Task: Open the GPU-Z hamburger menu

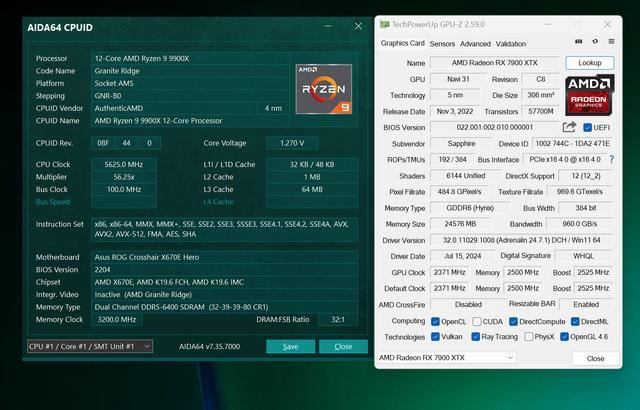Action: [612, 42]
